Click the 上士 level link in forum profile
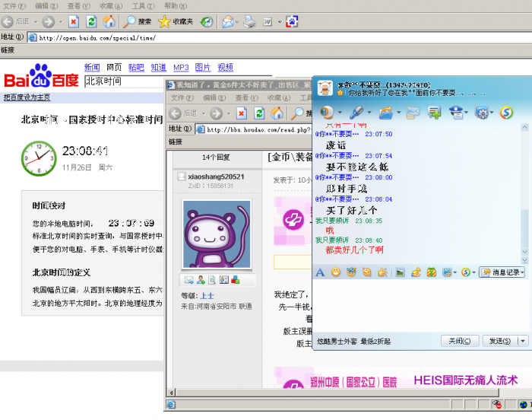Screen dimensions: 532x420 [207, 296]
